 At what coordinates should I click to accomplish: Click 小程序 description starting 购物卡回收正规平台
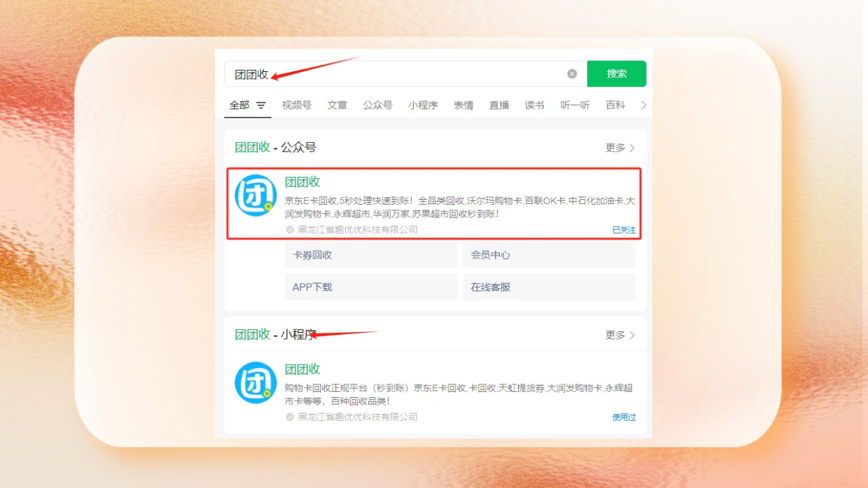click(x=459, y=394)
